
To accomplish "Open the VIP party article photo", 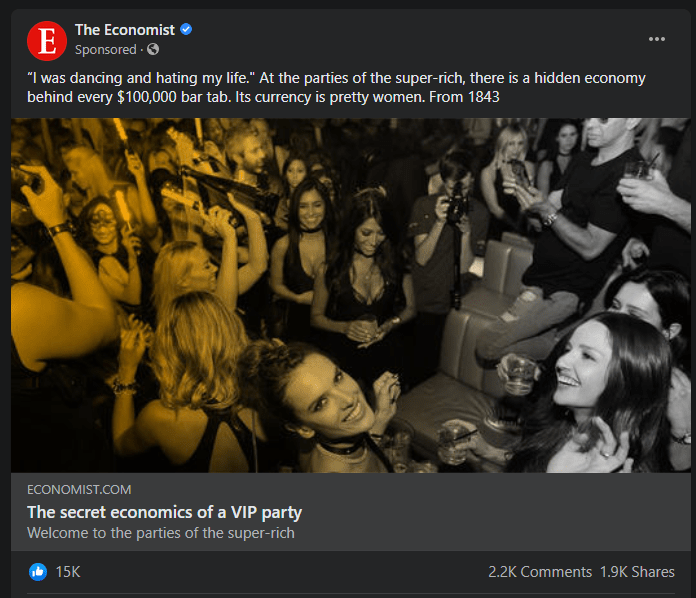I will pyautogui.click(x=351, y=295).
